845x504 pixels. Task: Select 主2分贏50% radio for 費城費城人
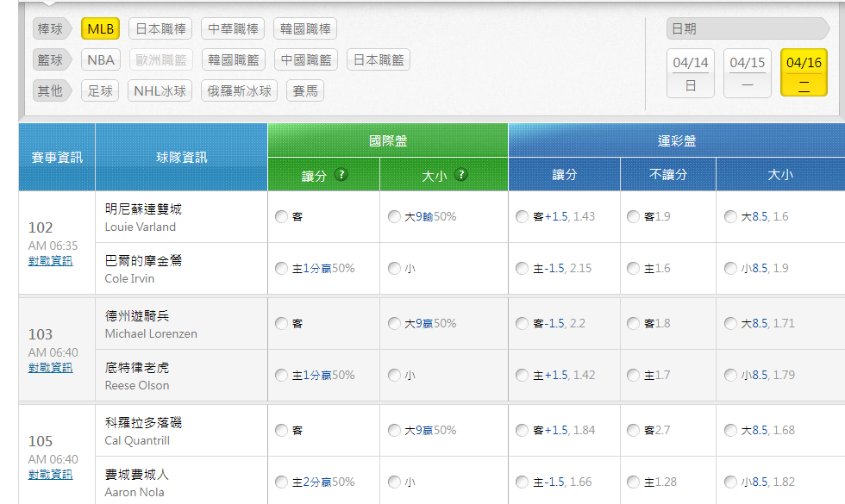point(281,482)
